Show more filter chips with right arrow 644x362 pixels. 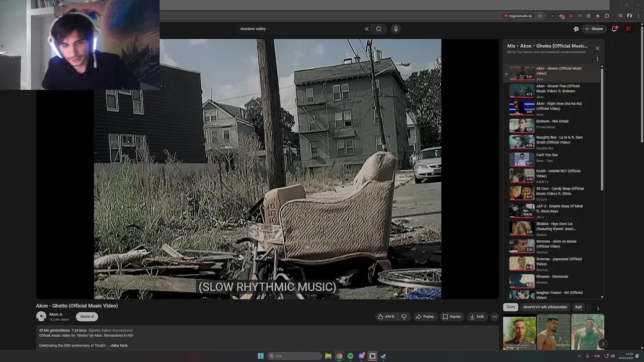pos(598,308)
